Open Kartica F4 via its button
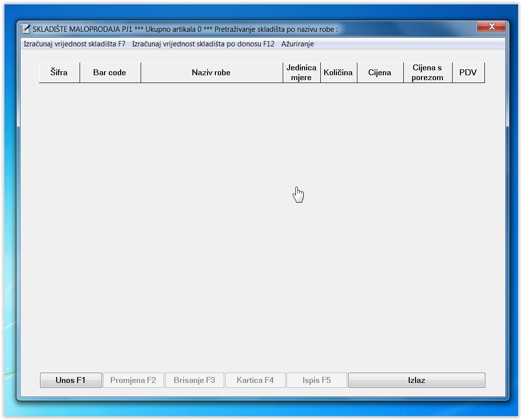This screenshot has width=522, height=420. (x=255, y=380)
